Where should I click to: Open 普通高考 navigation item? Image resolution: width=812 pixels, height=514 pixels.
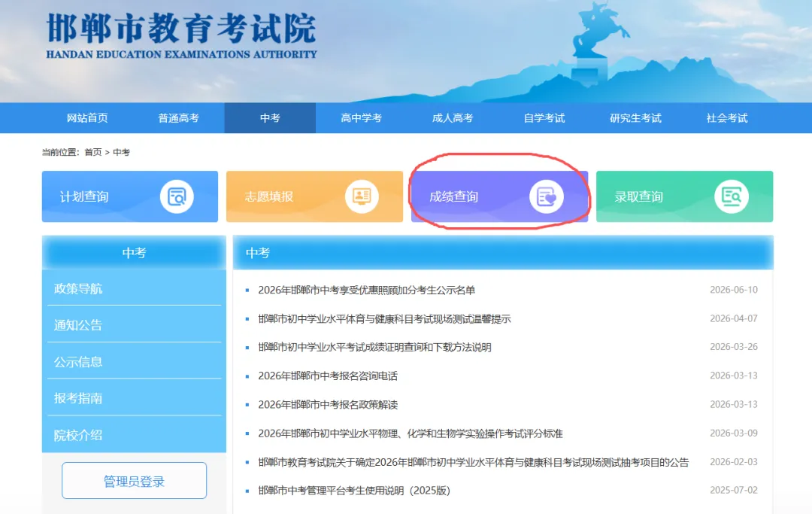[x=179, y=118]
